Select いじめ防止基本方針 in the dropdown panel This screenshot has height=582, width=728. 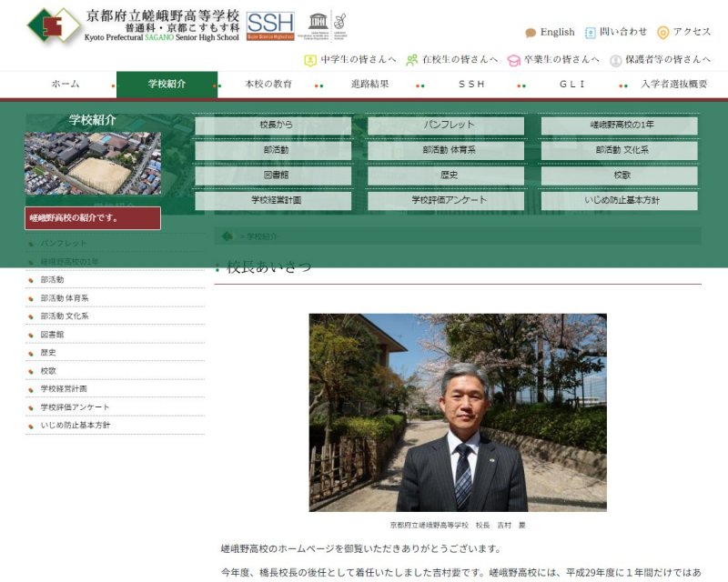point(619,201)
